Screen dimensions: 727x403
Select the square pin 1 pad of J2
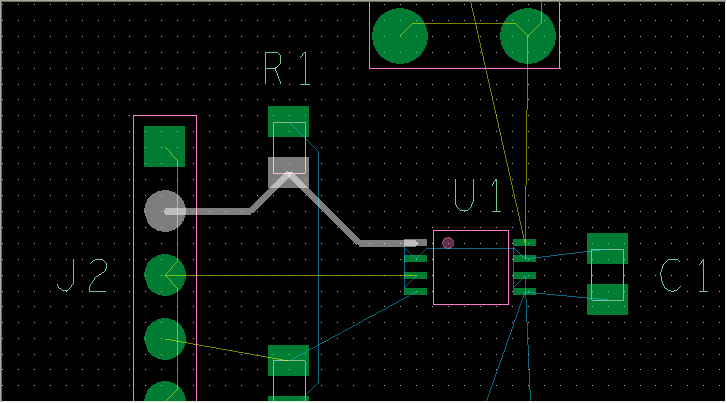point(164,146)
